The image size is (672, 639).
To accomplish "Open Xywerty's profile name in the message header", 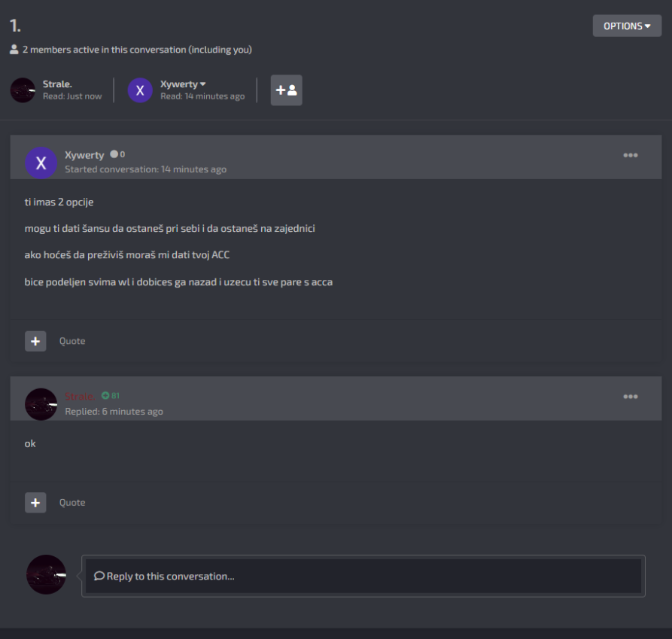I will point(84,155).
